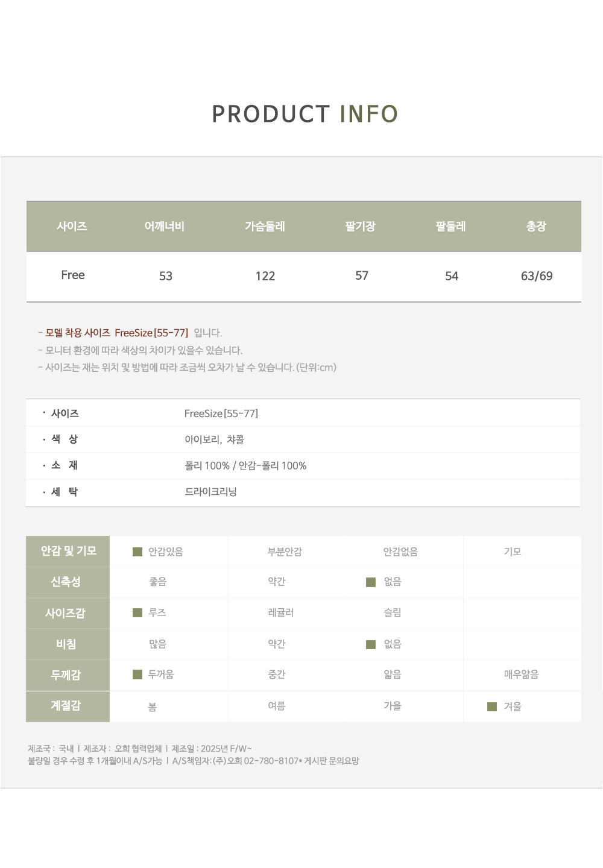Image resolution: width=603 pixels, height=868 pixels.
Task: Click the 안감 및 기모 row label
Action: click(x=68, y=551)
